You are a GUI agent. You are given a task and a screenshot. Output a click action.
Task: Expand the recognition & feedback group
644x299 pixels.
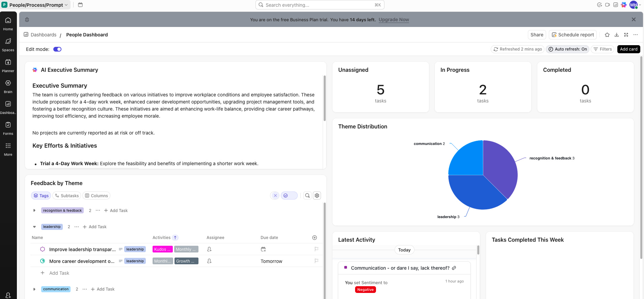(x=34, y=210)
